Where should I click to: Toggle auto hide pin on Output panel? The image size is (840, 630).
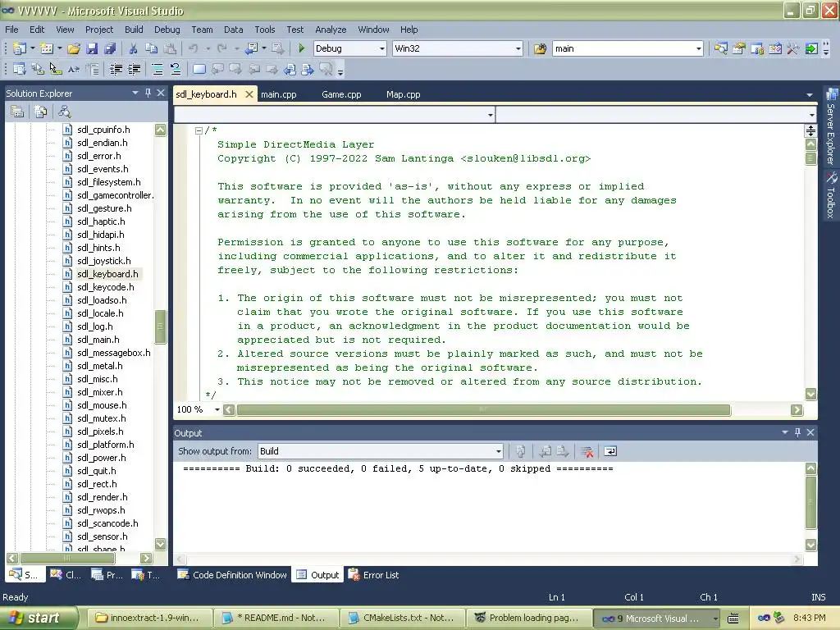point(797,432)
